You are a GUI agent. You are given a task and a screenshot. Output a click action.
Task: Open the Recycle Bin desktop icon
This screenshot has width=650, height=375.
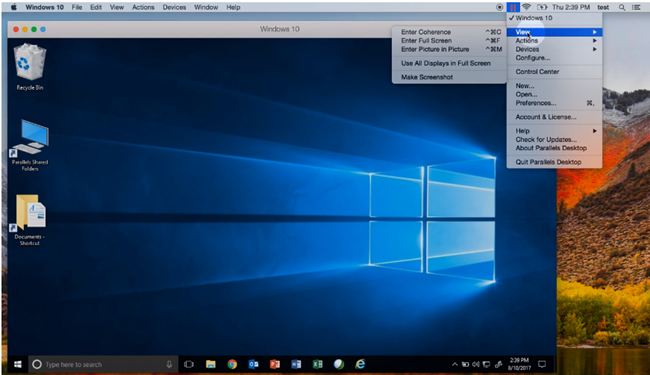pyautogui.click(x=29, y=67)
